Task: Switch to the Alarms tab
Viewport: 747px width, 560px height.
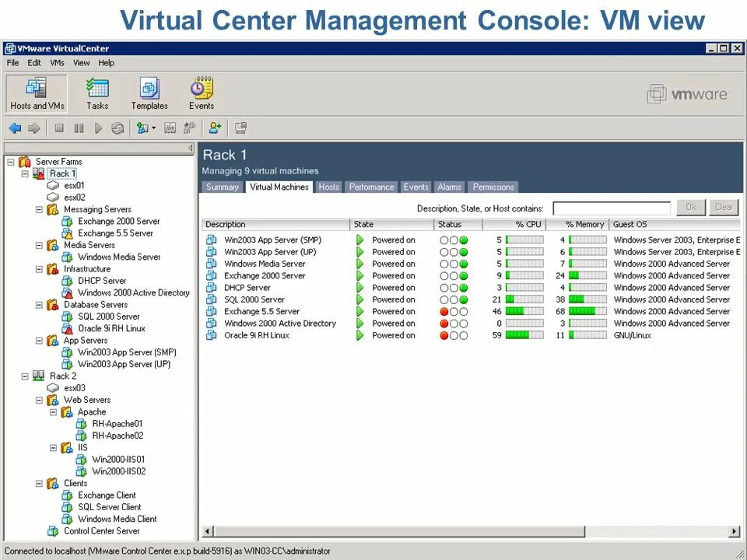Action: point(449,187)
